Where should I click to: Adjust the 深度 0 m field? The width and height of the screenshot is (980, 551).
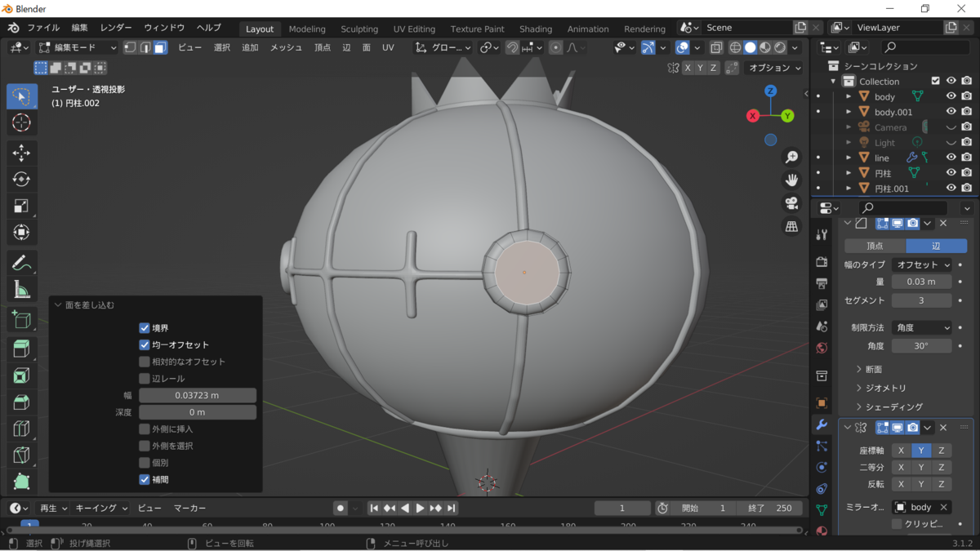[x=198, y=412]
